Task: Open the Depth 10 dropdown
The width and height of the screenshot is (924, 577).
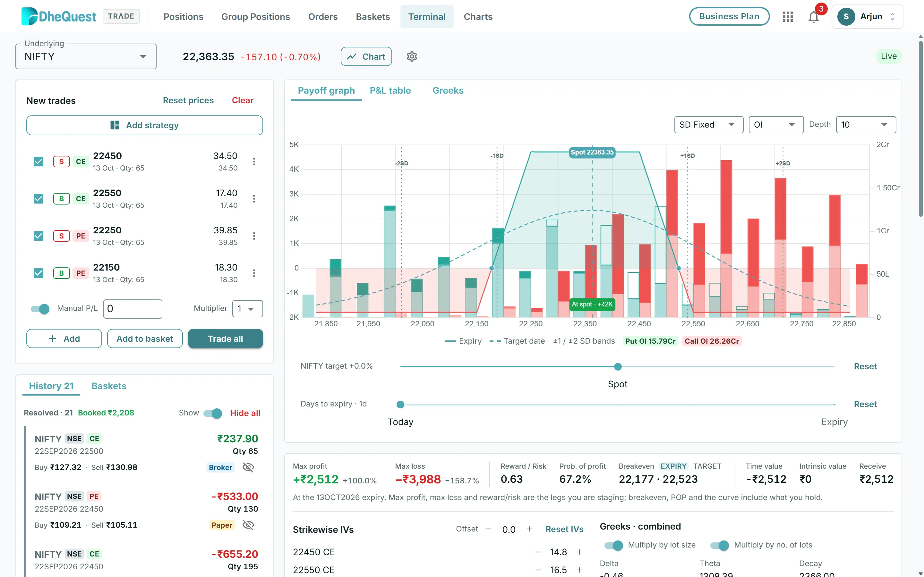Action: 866,125
